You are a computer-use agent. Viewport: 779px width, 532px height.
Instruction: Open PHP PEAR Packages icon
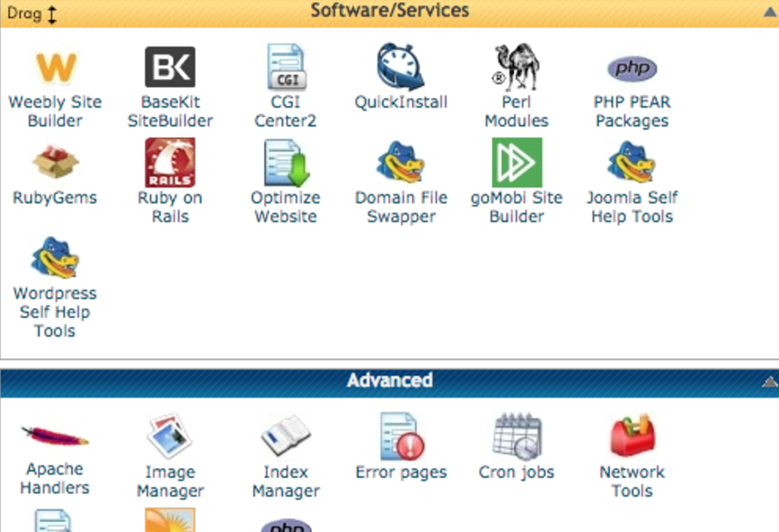(x=632, y=69)
